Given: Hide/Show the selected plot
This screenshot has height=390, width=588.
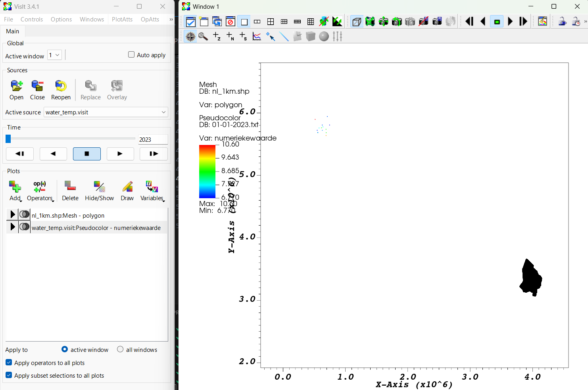Looking at the screenshot, I should (x=99, y=191).
